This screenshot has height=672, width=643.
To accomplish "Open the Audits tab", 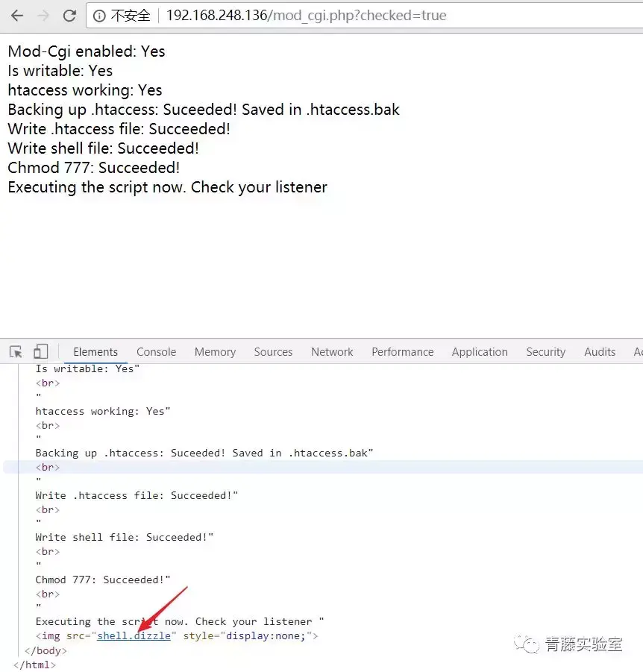I will pyautogui.click(x=600, y=352).
